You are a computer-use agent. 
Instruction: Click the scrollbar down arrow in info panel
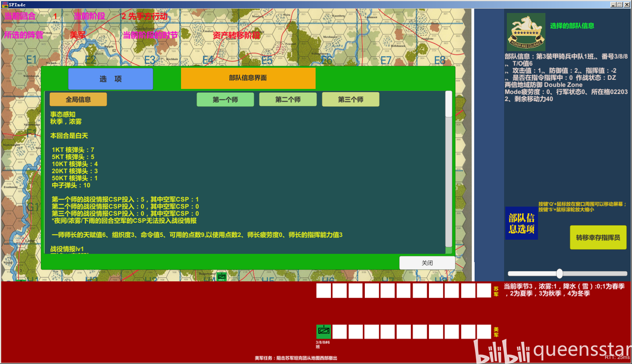coord(449,251)
